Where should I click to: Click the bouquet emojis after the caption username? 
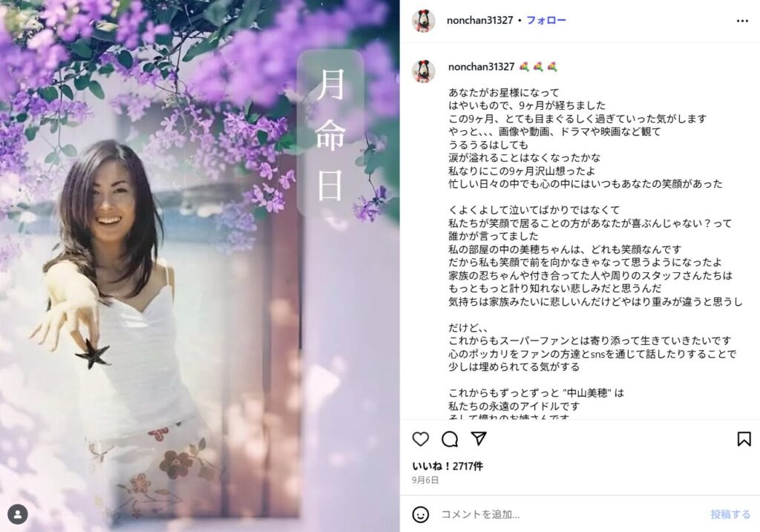[538, 67]
